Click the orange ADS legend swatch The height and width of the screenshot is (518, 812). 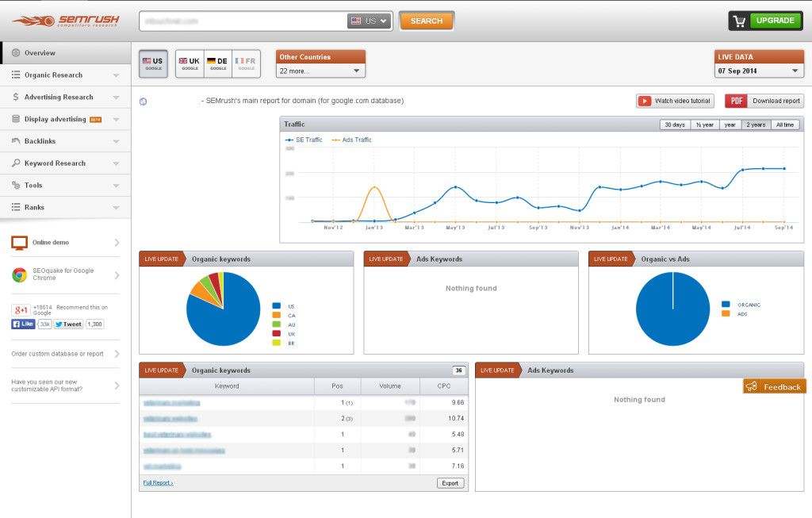726,313
